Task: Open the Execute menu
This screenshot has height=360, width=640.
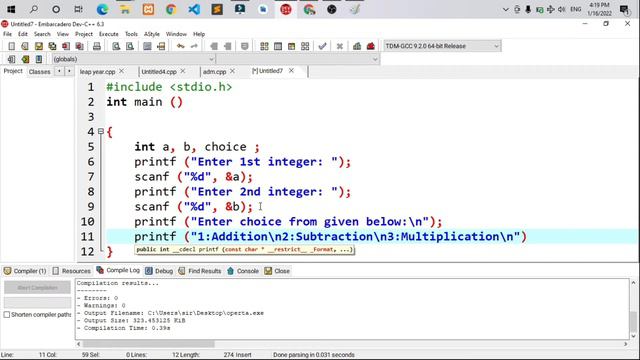Action: pos(109,34)
